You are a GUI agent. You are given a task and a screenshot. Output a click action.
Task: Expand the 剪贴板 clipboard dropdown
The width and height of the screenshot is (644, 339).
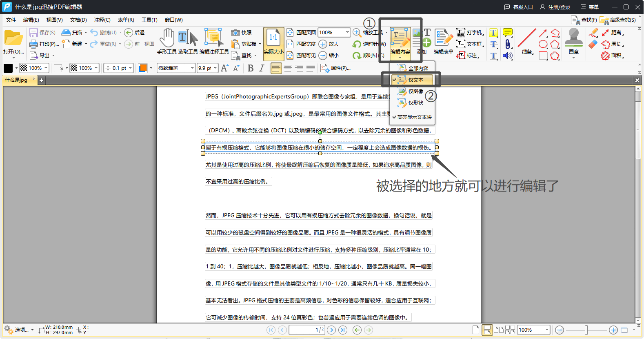260,44
